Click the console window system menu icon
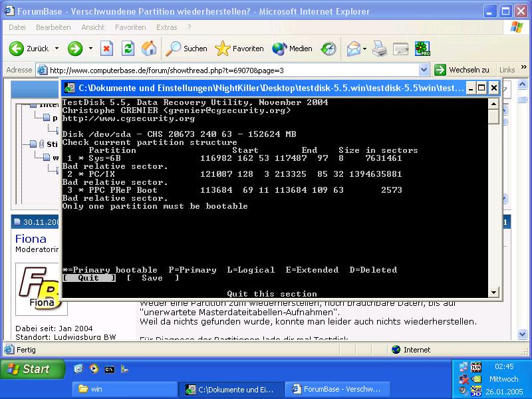 pos(70,88)
